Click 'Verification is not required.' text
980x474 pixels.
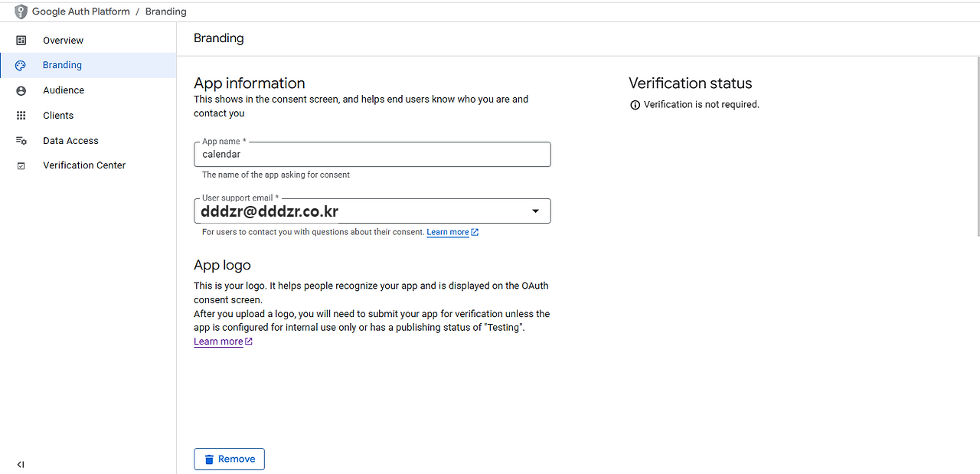(701, 105)
